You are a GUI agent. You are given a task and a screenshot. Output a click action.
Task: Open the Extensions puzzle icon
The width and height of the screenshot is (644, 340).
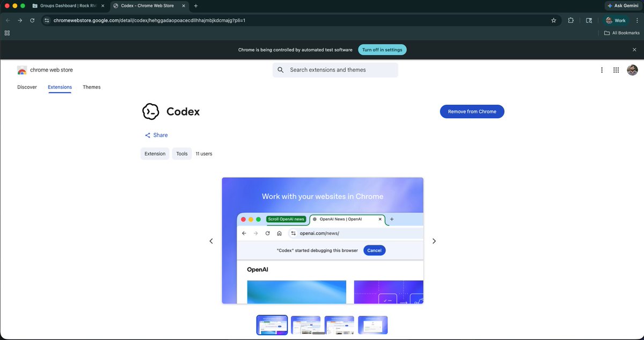point(570,20)
